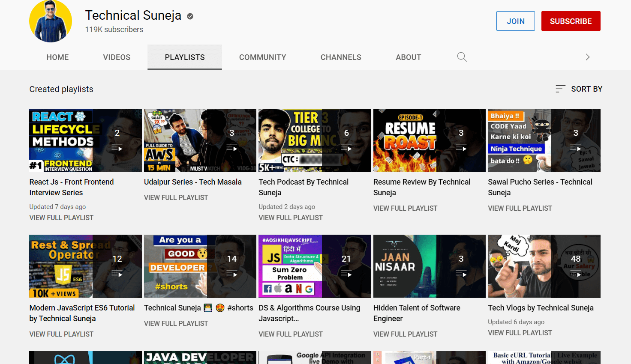
Task: Click Modern JavaScript ES6 Tutorial title
Action: 82,313
